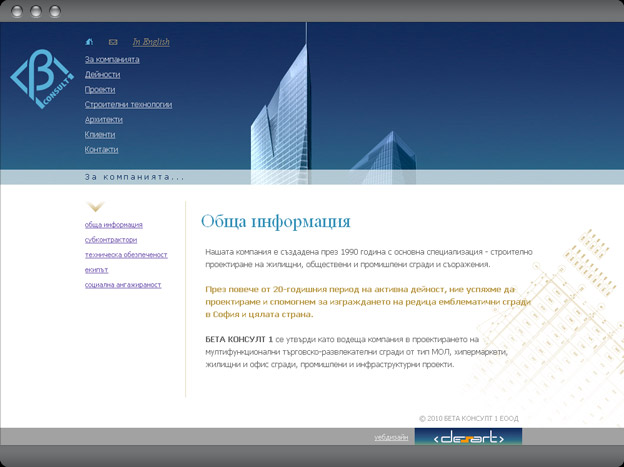
Task: Click the golden highlighted paragraph text
Action: (x=368, y=302)
